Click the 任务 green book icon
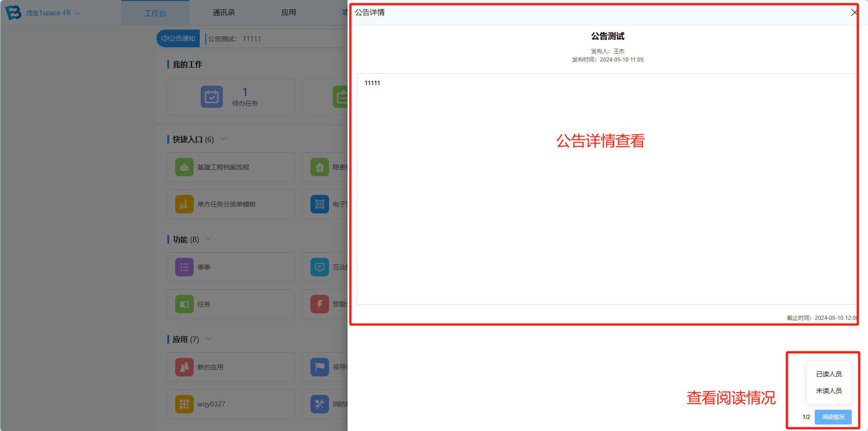Viewport: 868px width, 431px height. point(184,304)
